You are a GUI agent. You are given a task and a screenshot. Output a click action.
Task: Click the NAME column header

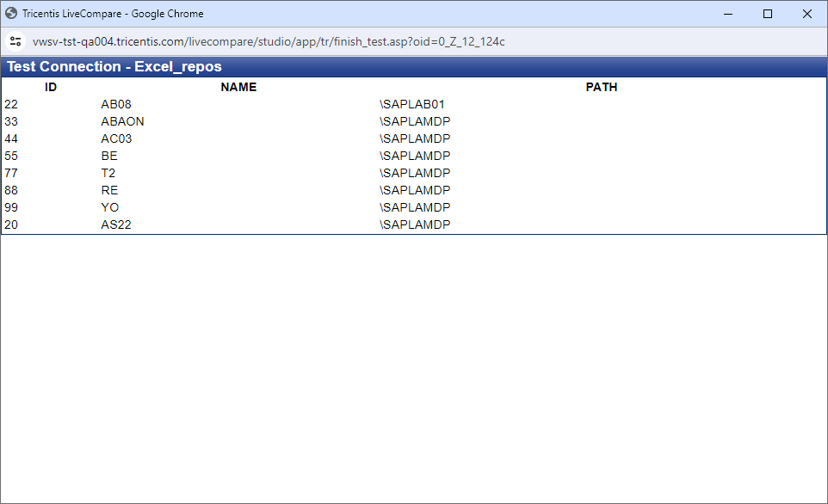238,87
